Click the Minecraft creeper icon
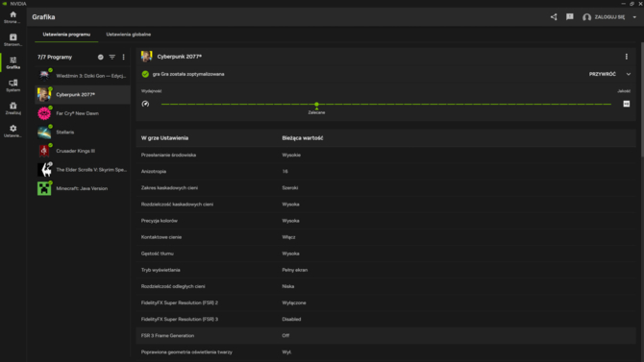 (x=44, y=188)
